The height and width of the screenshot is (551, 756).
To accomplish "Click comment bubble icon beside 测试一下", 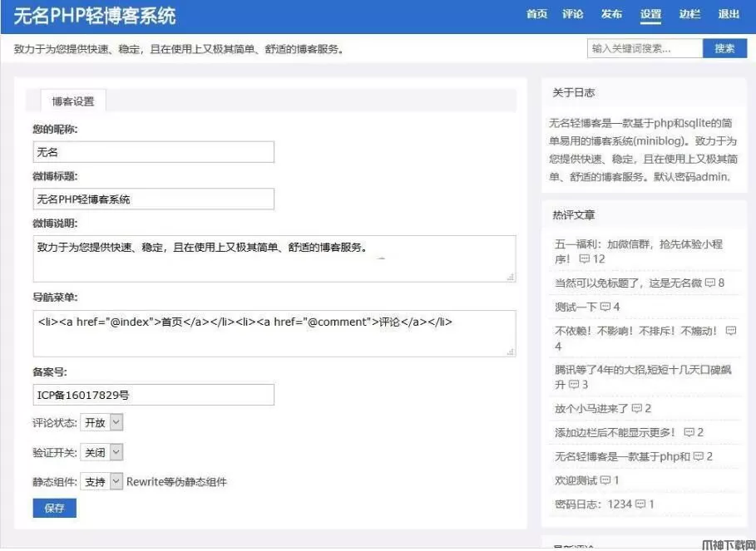I will point(605,307).
